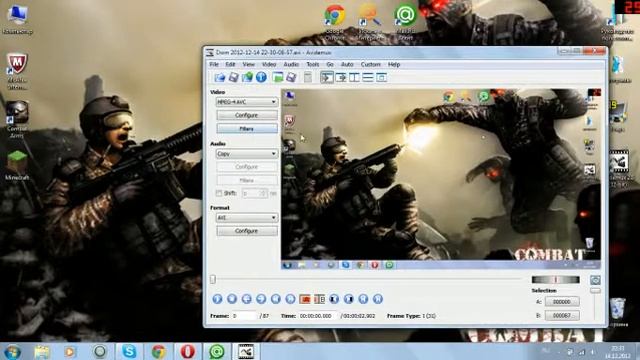The width and height of the screenshot is (640, 360).
Task: Click the next black frame button
Action: coord(349,299)
